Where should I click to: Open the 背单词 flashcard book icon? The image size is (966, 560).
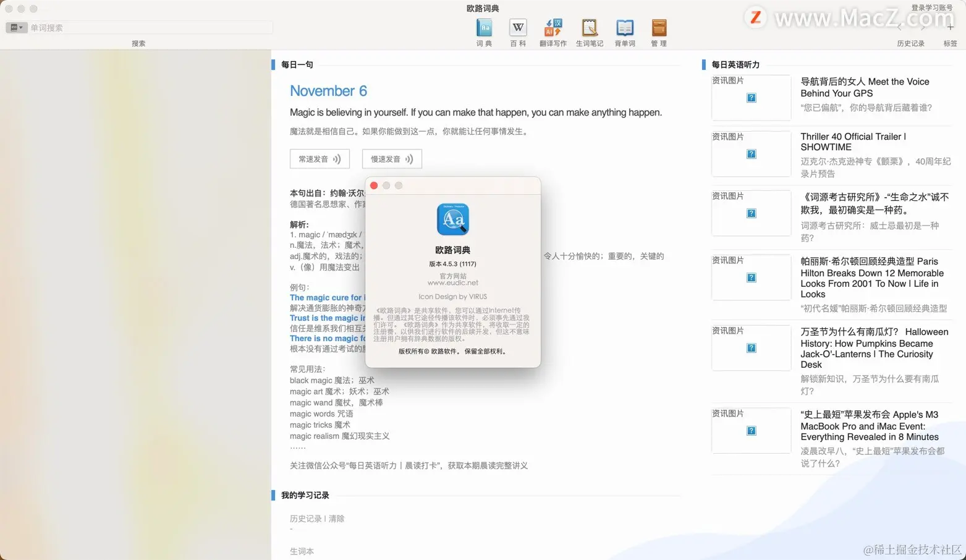tap(625, 28)
